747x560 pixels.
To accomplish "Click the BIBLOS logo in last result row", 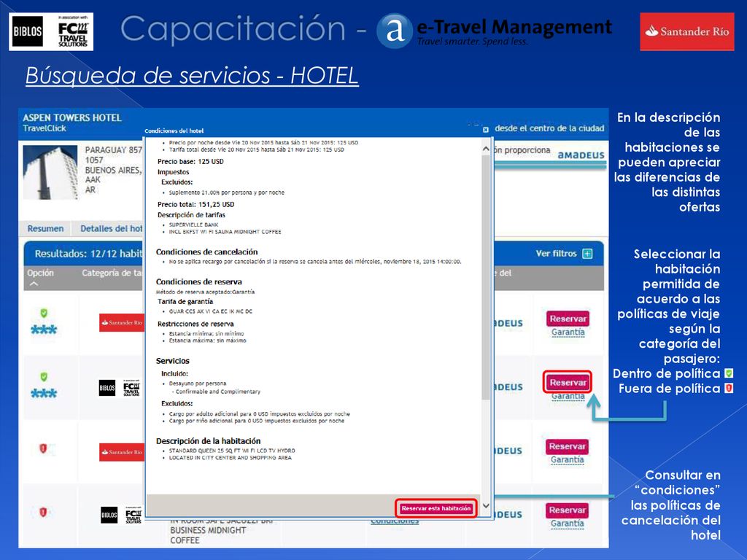I will coord(109,515).
